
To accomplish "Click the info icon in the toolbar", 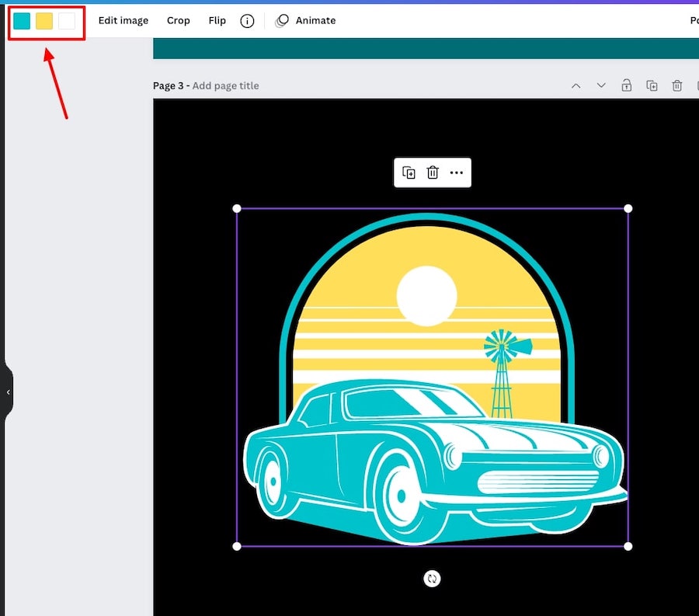I will (247, 21).
